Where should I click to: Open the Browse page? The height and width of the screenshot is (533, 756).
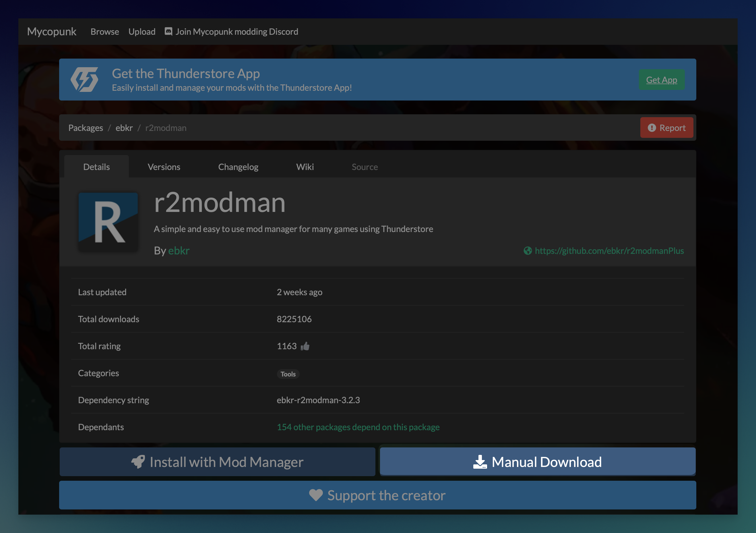[x=105, y=32]
